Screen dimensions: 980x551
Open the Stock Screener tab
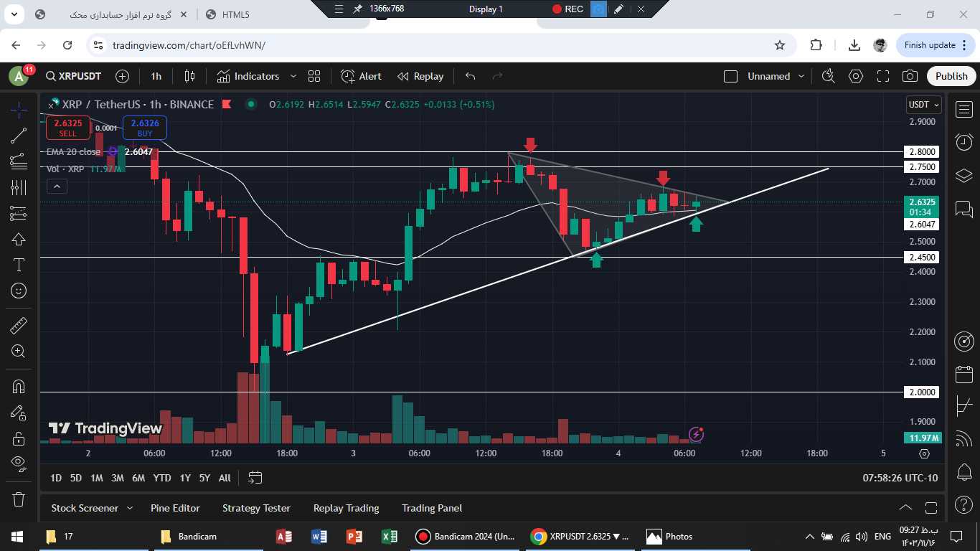(85, 508)
